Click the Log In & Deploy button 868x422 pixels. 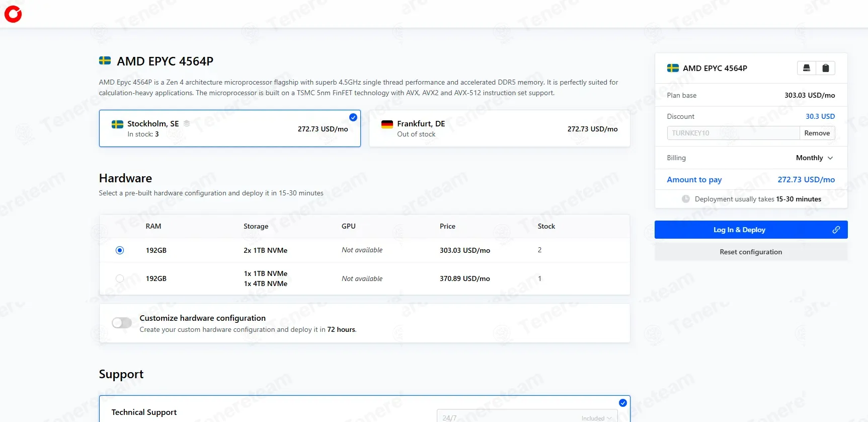pyautogui.click(x=751, y=230)
